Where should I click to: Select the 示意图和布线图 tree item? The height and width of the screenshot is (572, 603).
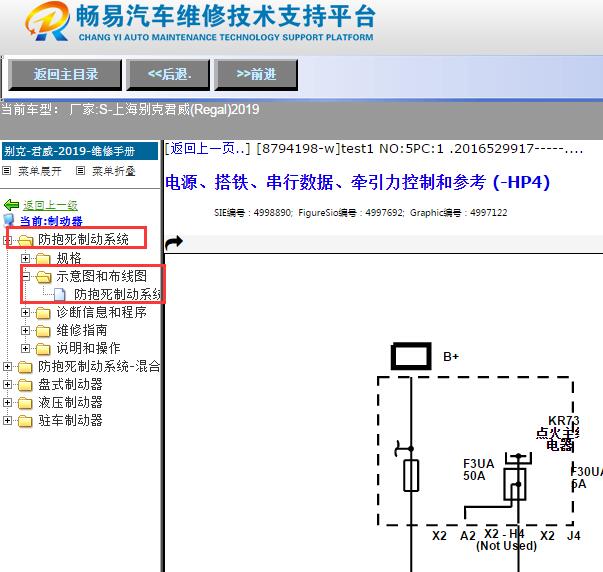102,276
